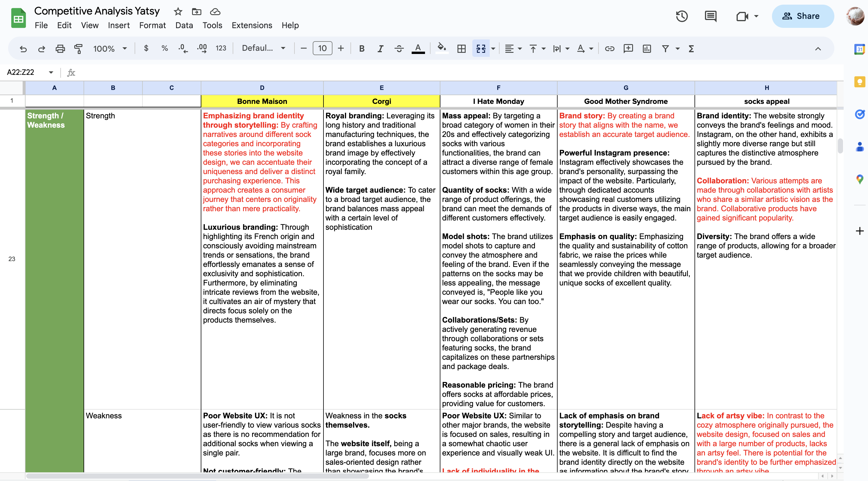Open the Borders tool
The image size is (868, 481).
[461, 48]
